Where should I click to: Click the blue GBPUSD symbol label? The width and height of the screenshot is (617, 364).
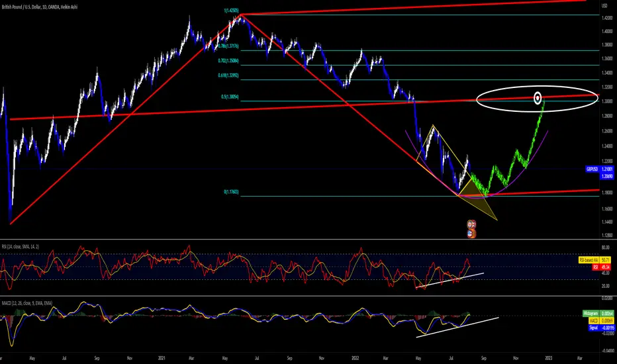tap(593, 169)
